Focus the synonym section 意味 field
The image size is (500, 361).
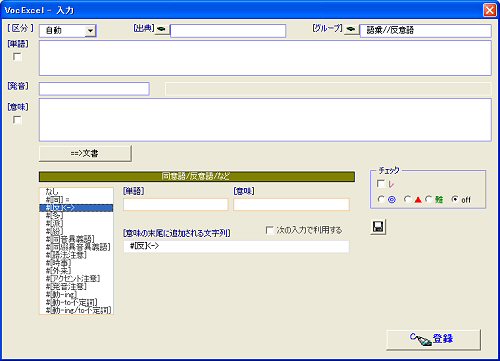pyautogui.click(x=291, y=205)
